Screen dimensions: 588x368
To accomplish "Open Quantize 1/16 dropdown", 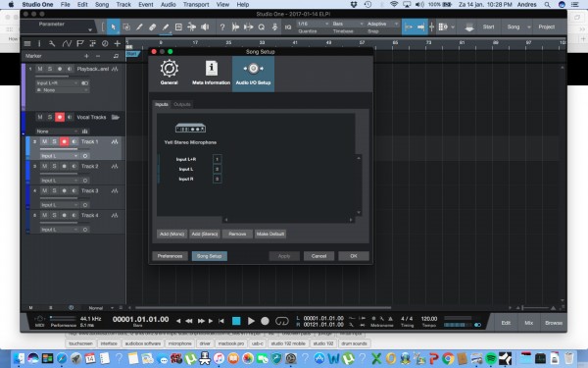I will pos(314,24).
